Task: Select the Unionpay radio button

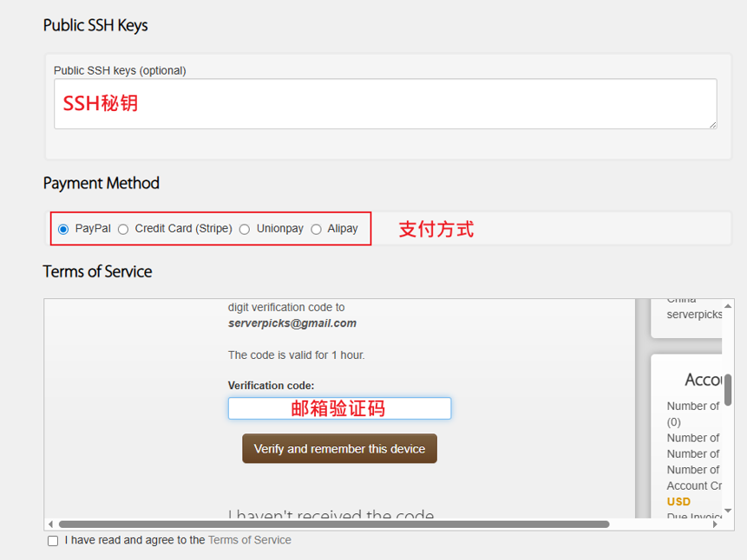Action: (245, 230)
